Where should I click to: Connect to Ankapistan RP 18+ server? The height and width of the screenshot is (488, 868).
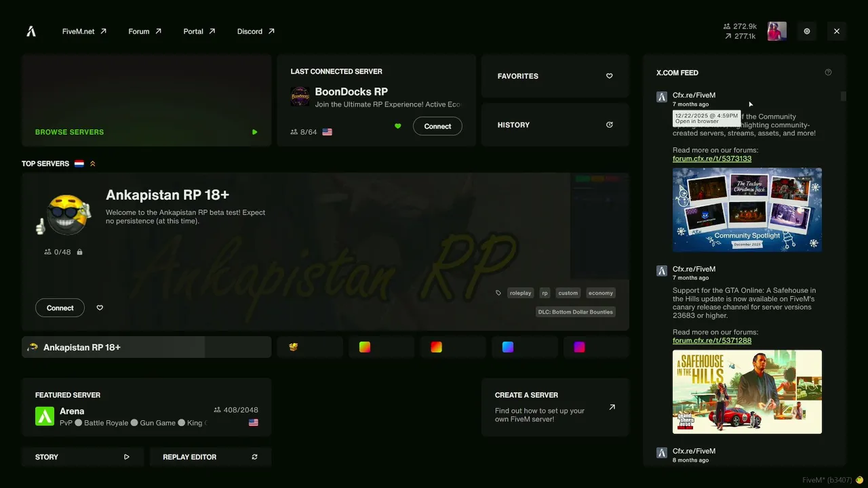pos(60,308)
